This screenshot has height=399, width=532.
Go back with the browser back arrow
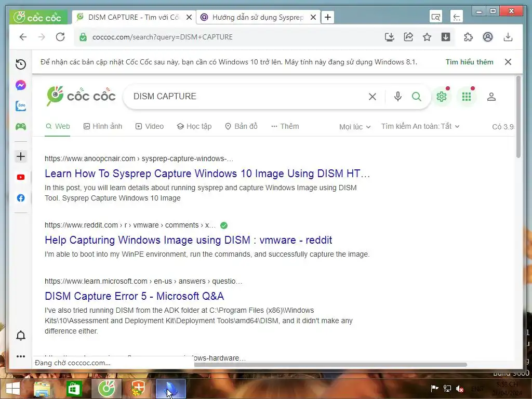pos(23,37)
